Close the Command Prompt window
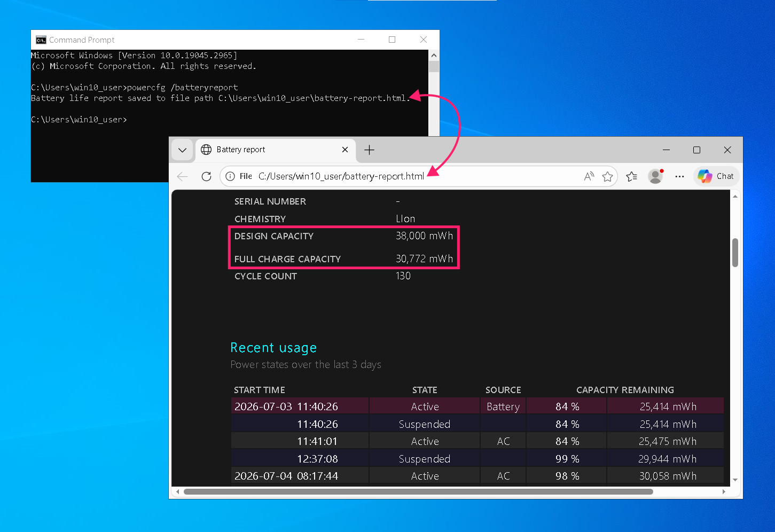The image size is (775, 532). [424, 40]
